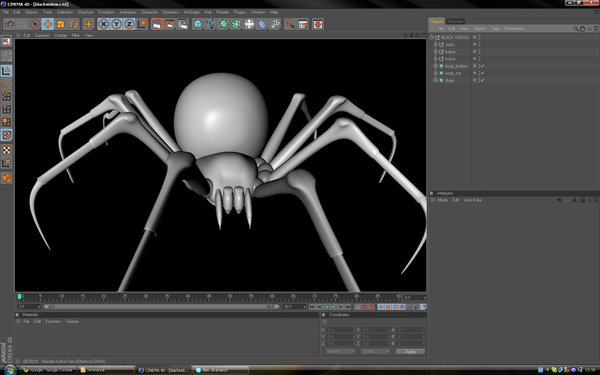
Task: Open the spline tools icon
Action: point(210,24)
